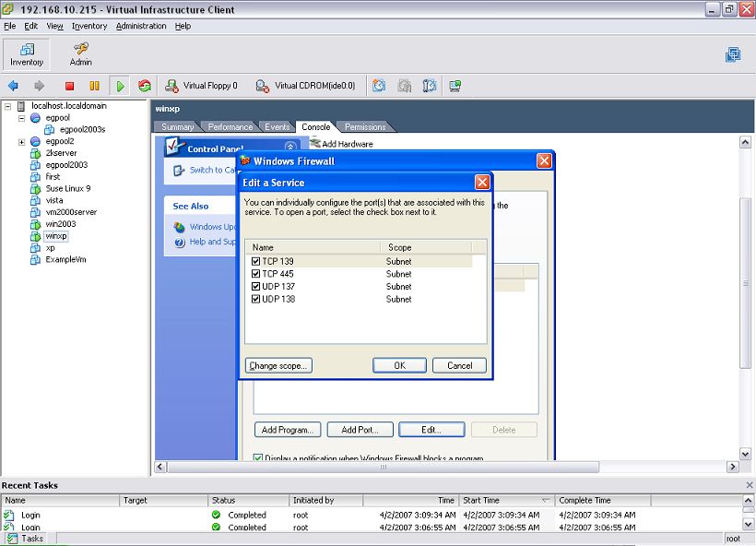
Task: Select the vm2000server virtual machine
Action: click(71, 212)
